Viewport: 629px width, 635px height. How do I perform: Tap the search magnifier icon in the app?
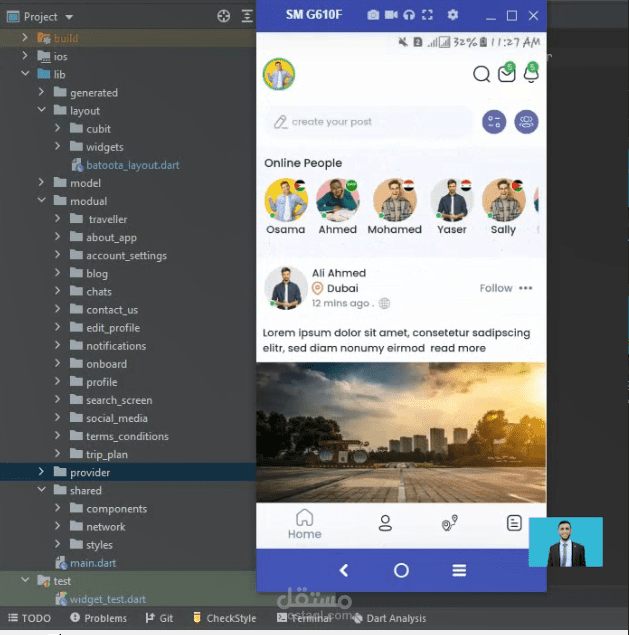[482, 74]
